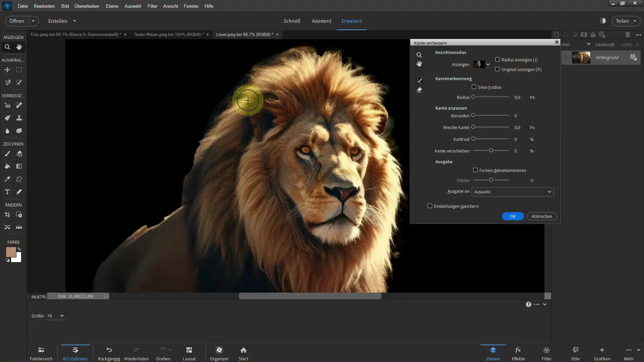The width and height of the screenshot is (644, 362).
Task: Select the Zoom tool in left toolbar
Action: (x=7, y=47)
